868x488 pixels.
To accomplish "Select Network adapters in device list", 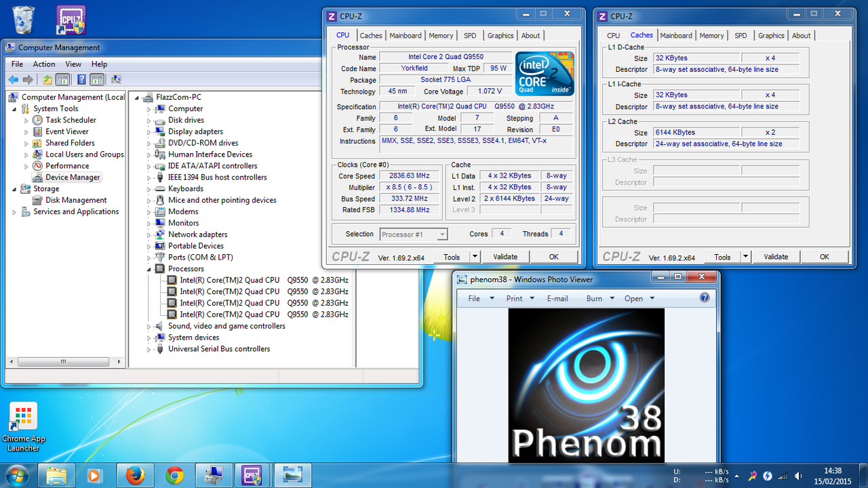I will pyautogui.click(x=198, y=235).
